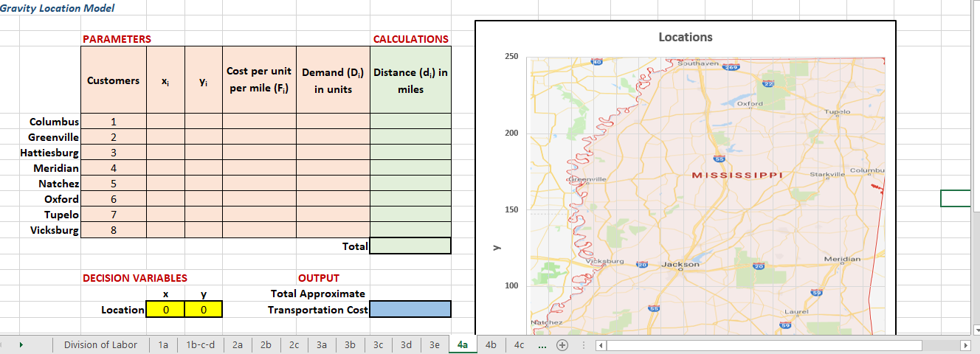The height and width of the screenshot is (354, 980).
Task: Click the Total Approximate label
Action: coord(318,294)
